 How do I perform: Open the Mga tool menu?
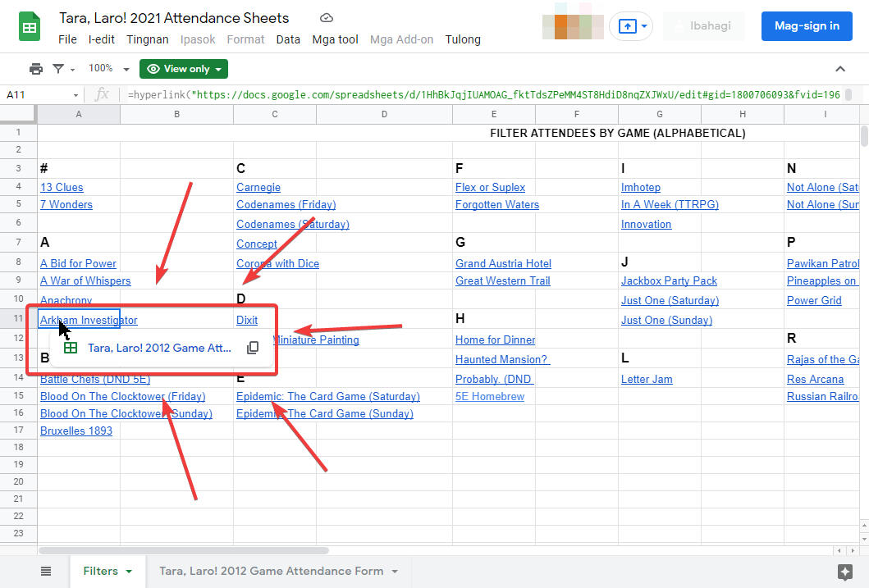click(335, 39)
